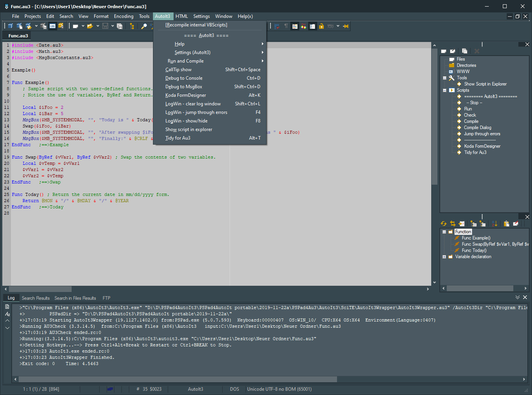The height and width of the screenshot is (395, 532).
Task: Click the editor horizontal scrollbar thumb
Action: coord(40,289)
